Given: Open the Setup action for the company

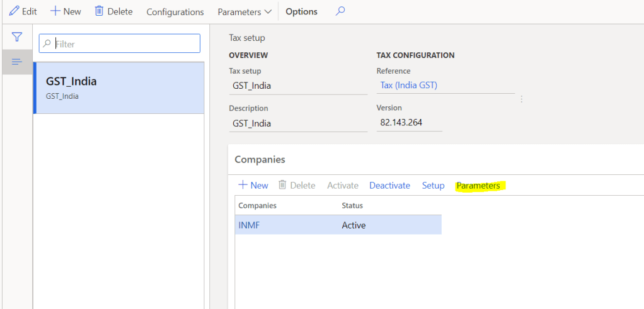Looking at the screenshot, I should coord(433,186).
